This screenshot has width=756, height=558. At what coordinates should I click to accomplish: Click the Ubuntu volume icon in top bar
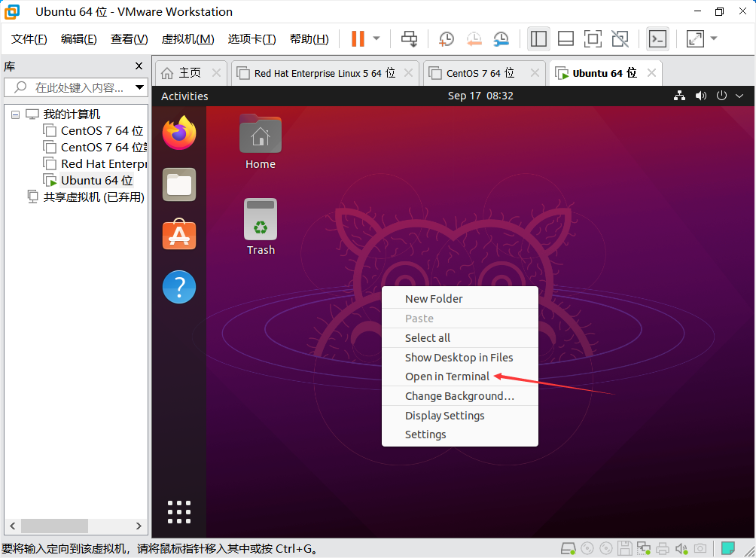pyautogui.click(x=700, y=96)
